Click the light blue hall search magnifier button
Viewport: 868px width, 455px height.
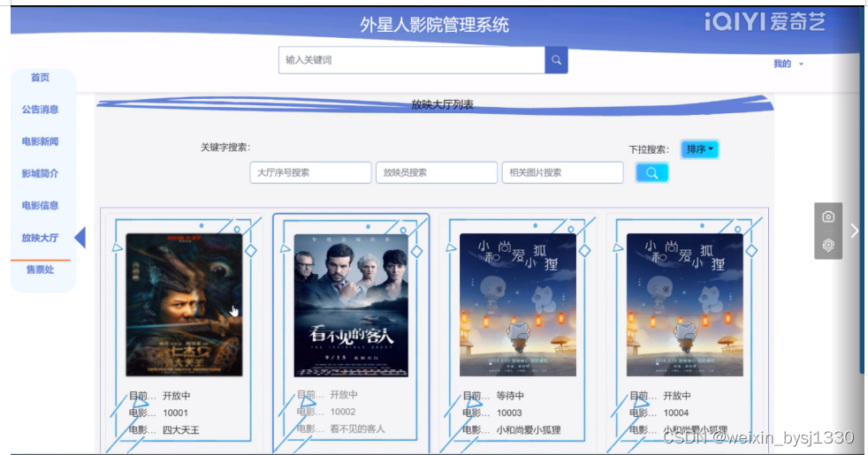(x=652, y=172)
